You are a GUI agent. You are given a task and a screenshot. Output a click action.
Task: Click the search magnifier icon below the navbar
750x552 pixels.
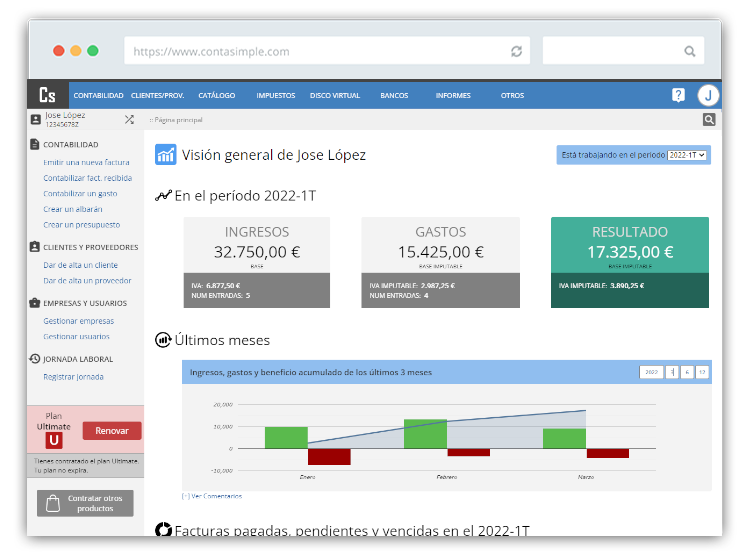coord(709,120)
